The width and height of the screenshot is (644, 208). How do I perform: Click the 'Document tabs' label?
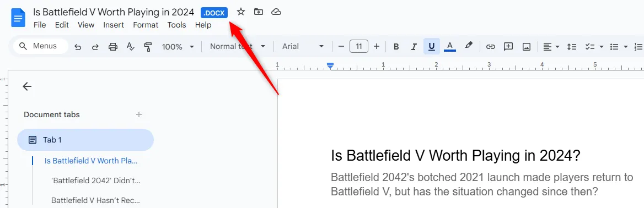point(52,114)
